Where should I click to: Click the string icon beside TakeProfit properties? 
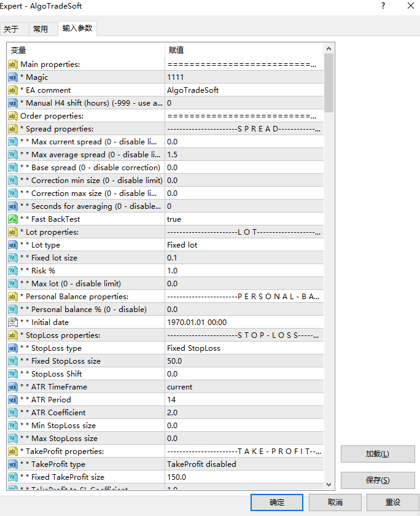[12, 451]
